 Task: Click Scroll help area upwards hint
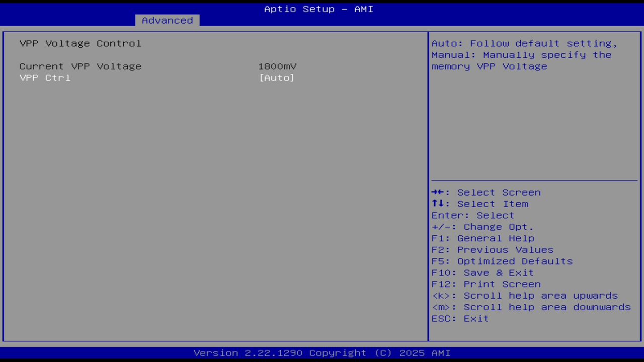[524, 295]
